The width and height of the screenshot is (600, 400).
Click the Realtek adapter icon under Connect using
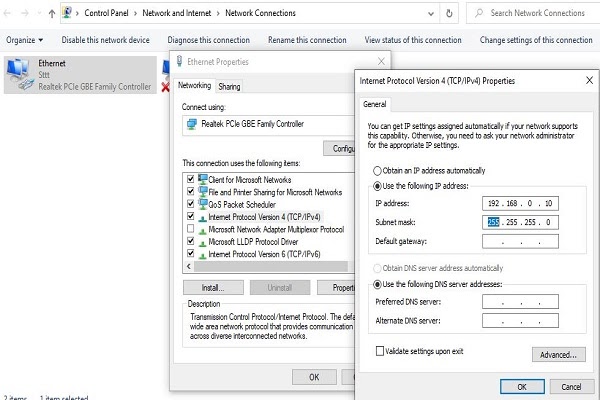pos(191,124)
